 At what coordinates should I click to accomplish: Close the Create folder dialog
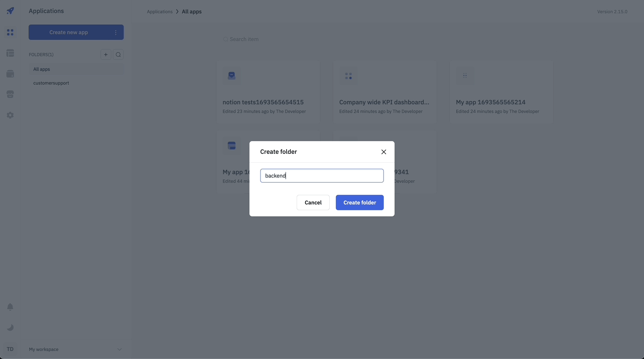[x=384, y=152]
